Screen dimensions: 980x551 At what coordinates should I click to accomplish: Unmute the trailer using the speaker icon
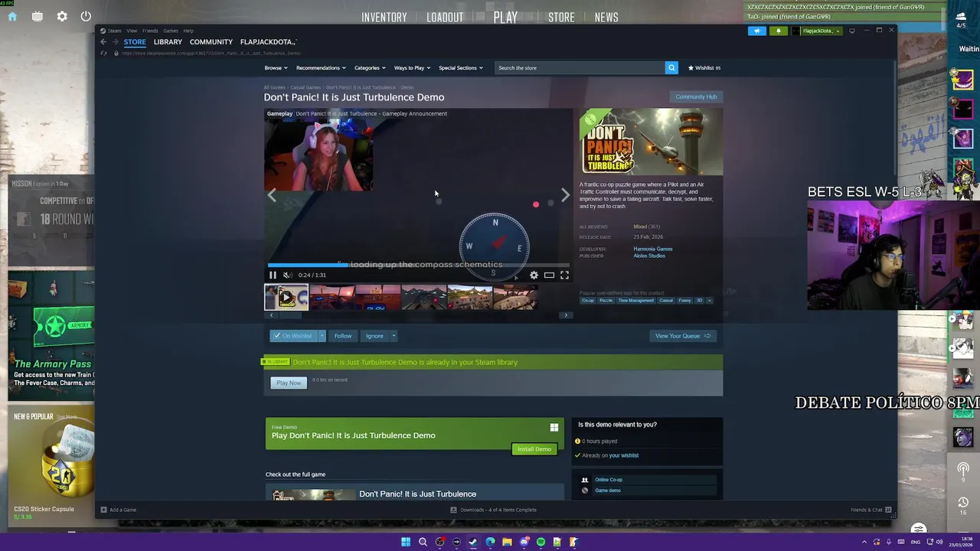tap(287, 275)
